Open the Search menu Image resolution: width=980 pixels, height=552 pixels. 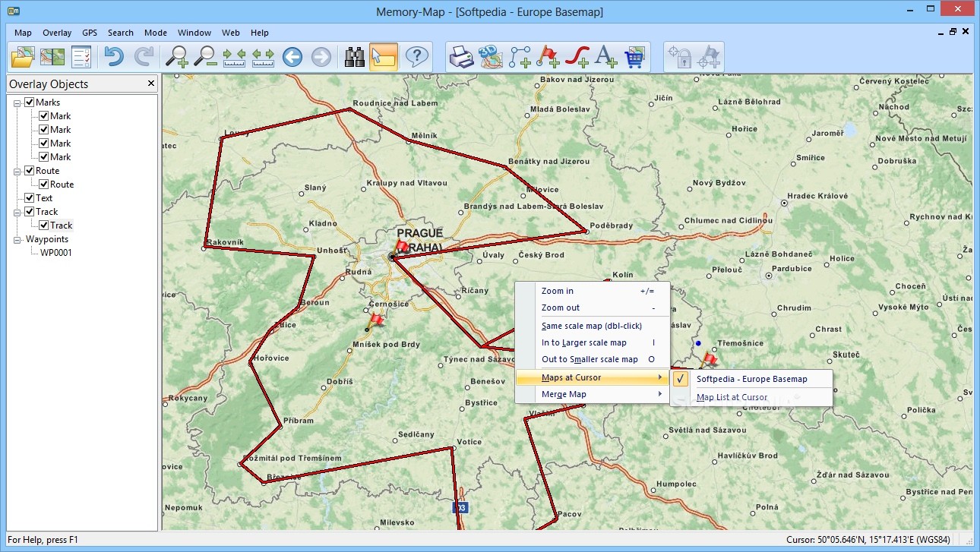(120, 33)
